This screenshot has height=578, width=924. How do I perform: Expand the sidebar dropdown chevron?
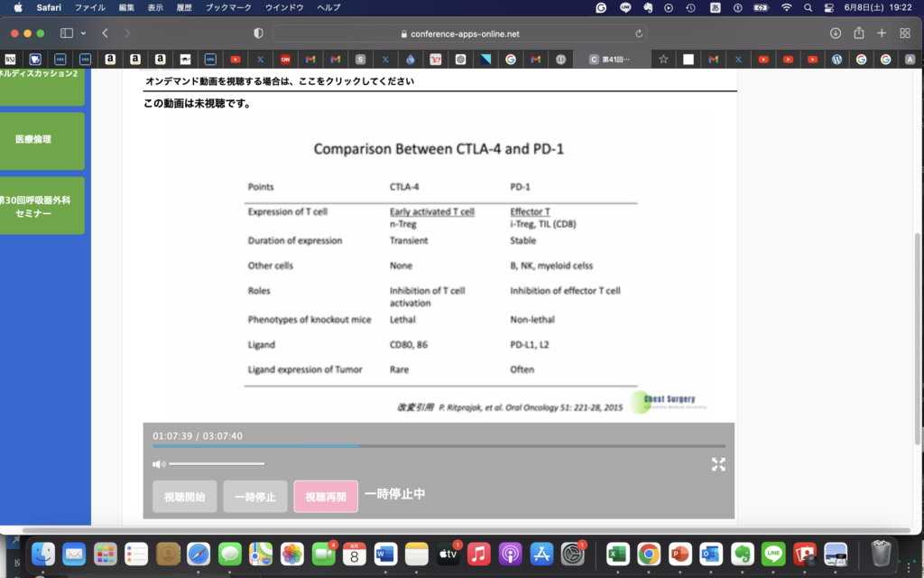[x=84, y=33]
